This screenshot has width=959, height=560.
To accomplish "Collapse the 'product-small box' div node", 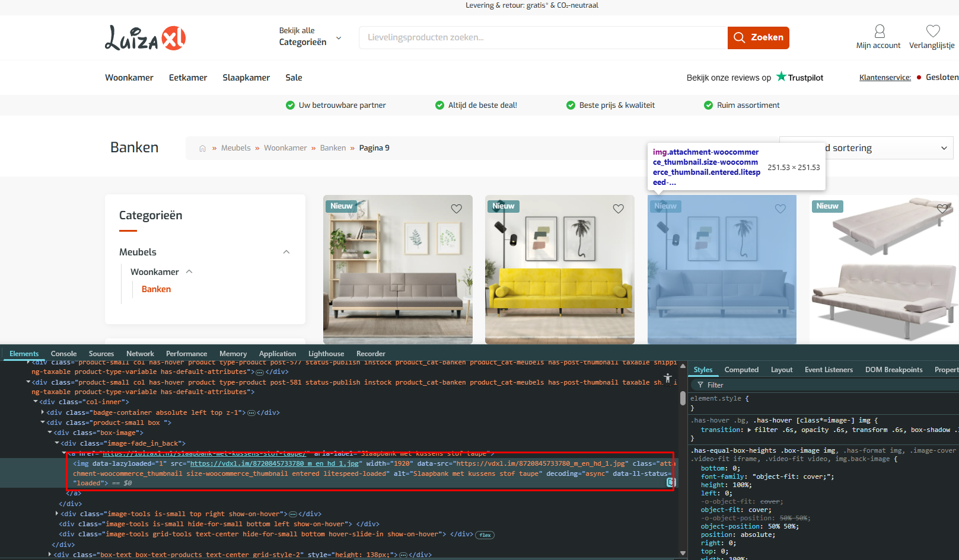I will [x=43, y=423].
